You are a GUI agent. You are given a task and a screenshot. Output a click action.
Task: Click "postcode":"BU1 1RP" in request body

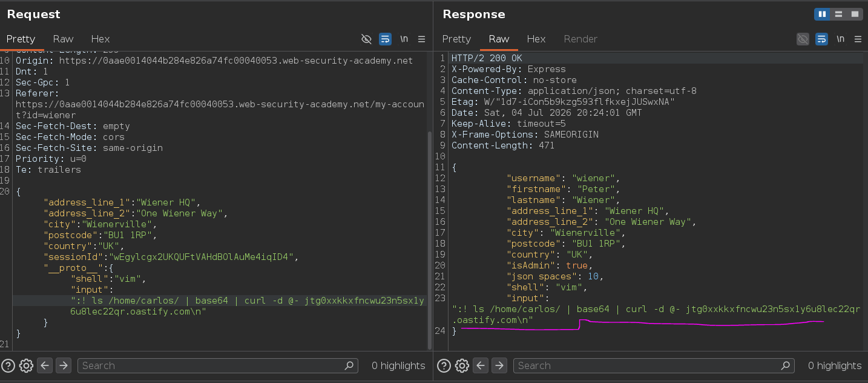click(100, 235)
